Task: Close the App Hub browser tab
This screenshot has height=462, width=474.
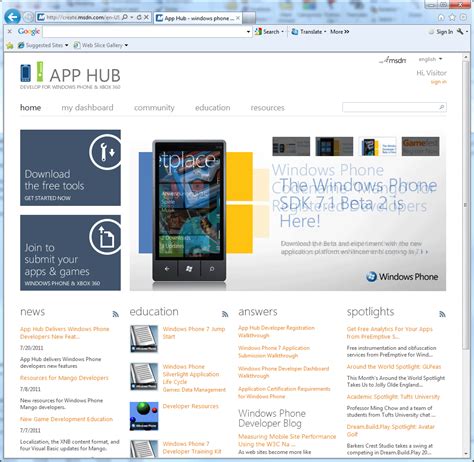Action: click(238, 18)
